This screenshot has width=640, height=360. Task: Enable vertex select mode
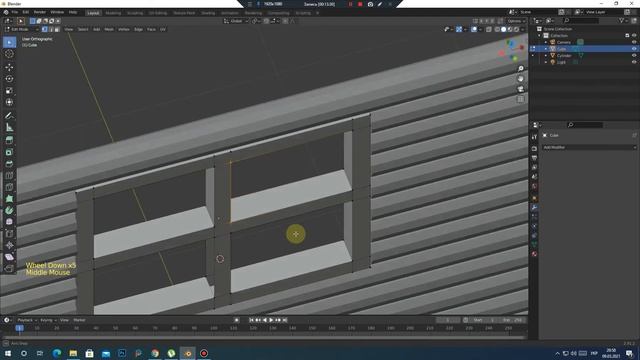[x=44, y=29]
